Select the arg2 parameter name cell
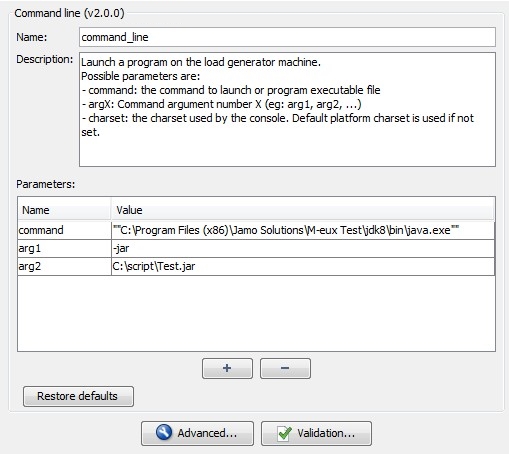The height and width of the screenshot is (454, 509). pos(64,267)
